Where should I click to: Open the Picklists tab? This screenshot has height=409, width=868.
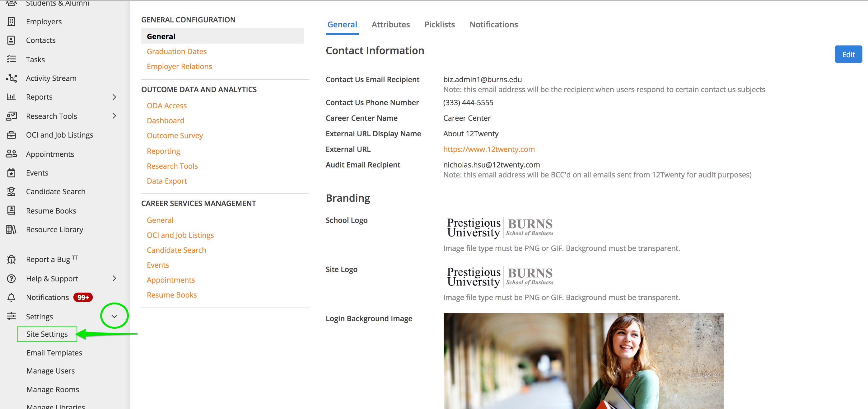439,25
